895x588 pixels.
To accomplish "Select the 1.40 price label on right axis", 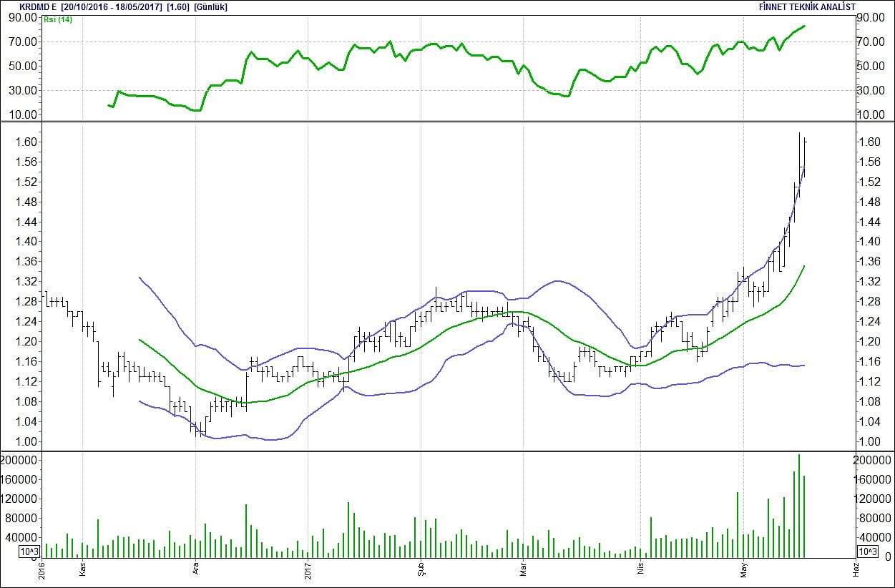I will 869,242.
